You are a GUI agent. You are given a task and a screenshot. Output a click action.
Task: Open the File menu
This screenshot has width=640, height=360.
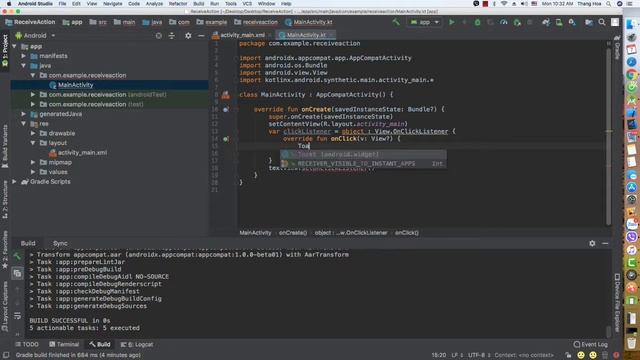click(x=62, y=4)
